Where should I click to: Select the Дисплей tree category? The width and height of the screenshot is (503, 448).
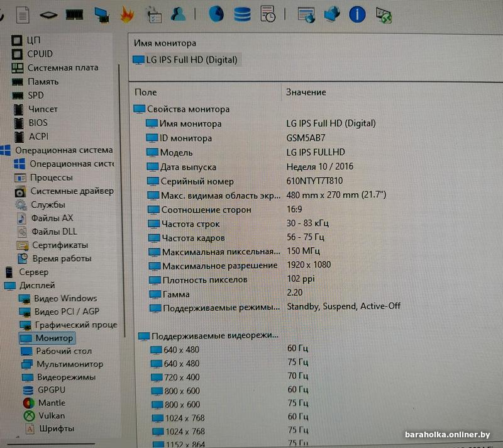point(30,285)
